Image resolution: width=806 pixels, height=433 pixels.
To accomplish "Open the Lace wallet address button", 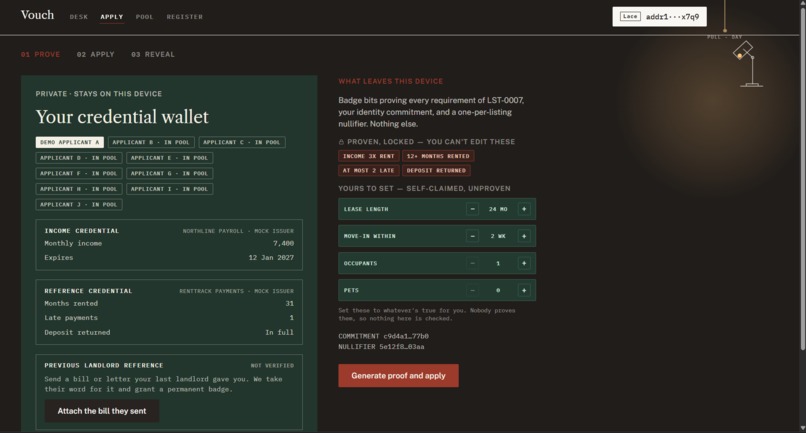I will (x=660, y=16).
